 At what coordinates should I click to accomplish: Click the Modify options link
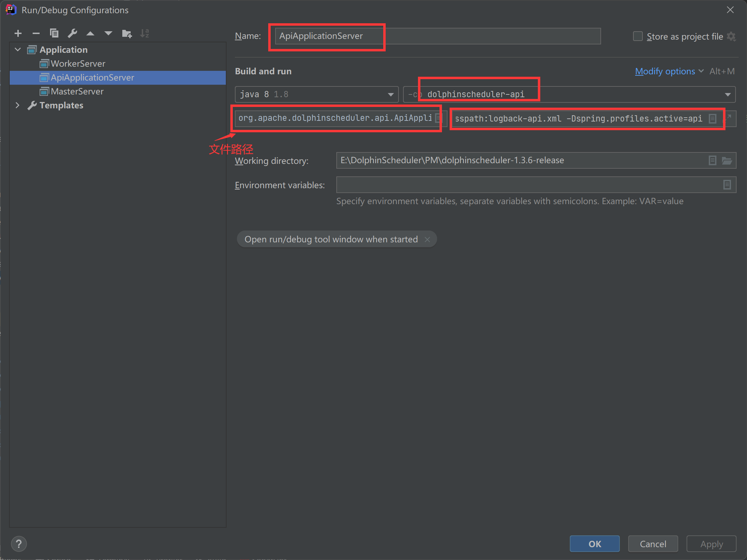pos(665,71)
